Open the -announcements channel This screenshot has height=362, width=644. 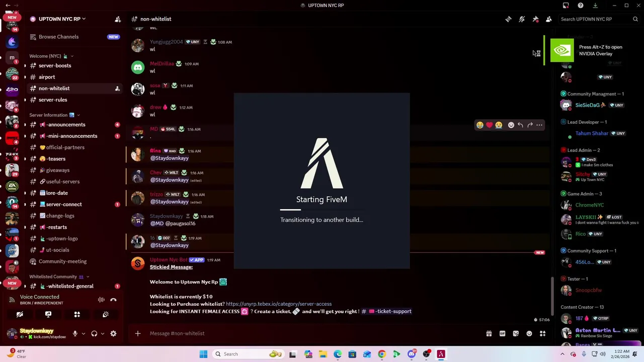coord(66,125)
